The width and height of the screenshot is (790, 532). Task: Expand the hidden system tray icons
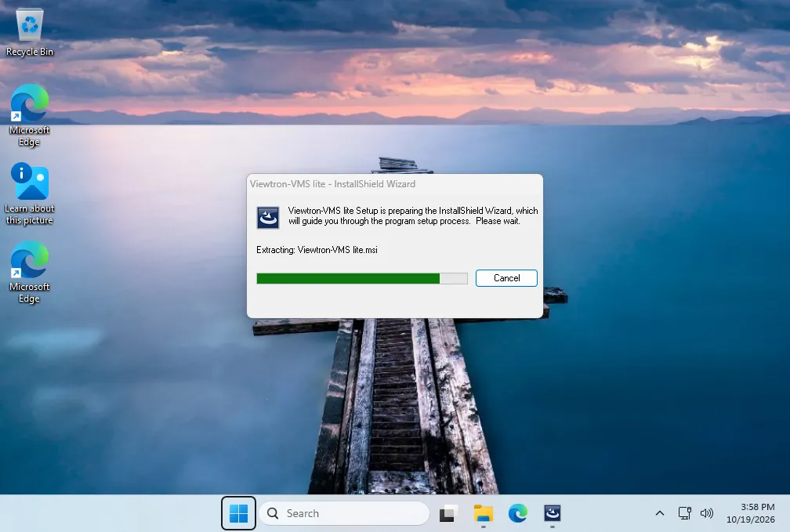coord(660,513)
